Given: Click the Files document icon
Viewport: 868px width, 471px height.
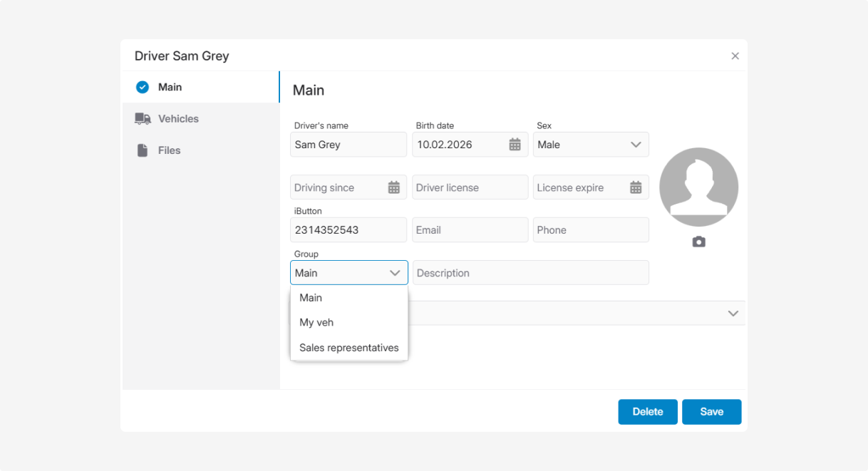Looking at the screenshot, I should click(x=143, y=150).
